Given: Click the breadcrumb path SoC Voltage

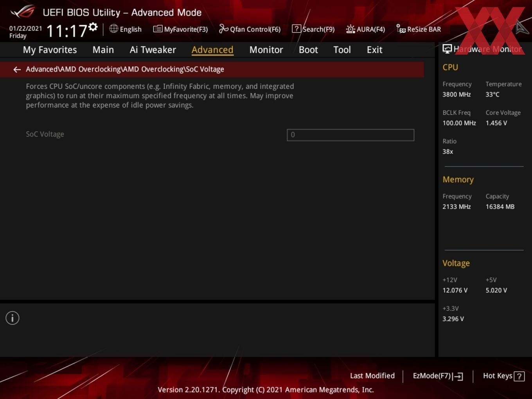Looking at the screenshot, I should pyautogui.click(x=205, y=69).
